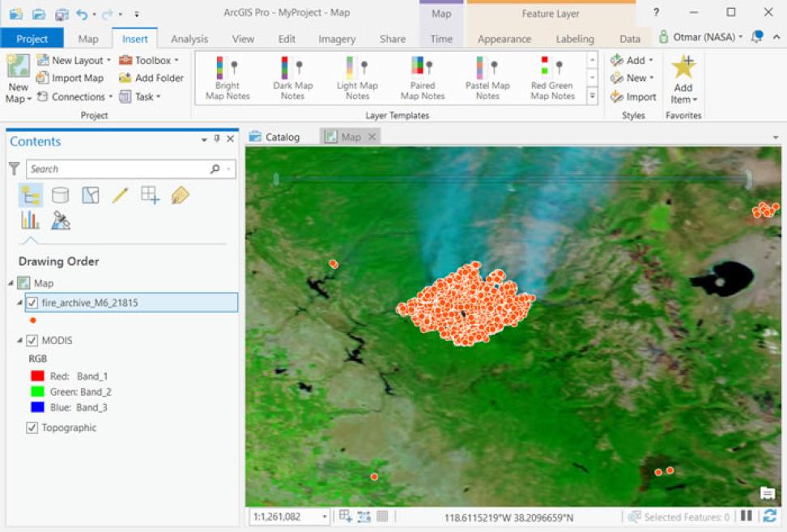Click the large fire point cluster on map

click(466, 305)
